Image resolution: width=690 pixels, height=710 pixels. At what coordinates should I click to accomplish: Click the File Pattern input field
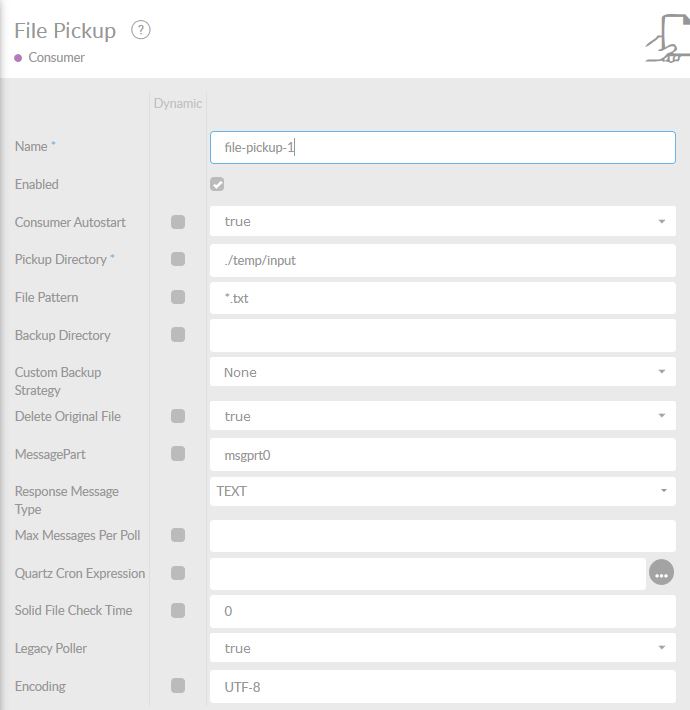click(x=442, y=298)
